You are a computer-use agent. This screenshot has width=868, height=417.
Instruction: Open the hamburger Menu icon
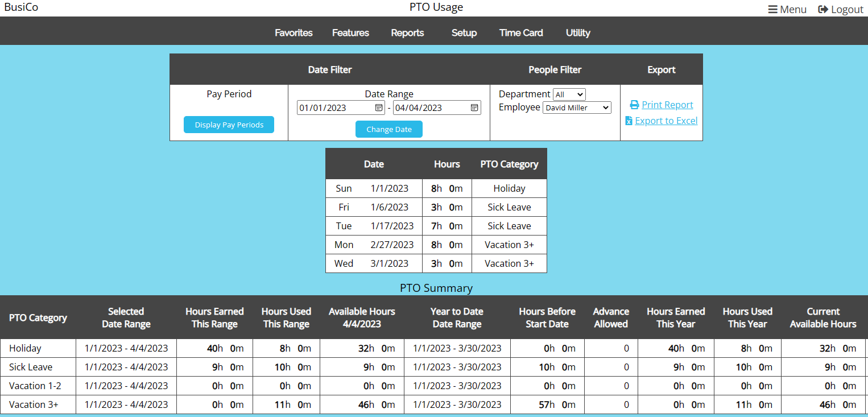(772, 10)
